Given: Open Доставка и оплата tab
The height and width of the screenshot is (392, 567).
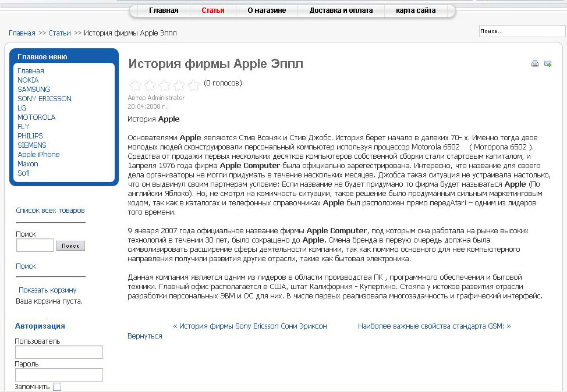Looking at the screenshot, I should click(341, 10).
